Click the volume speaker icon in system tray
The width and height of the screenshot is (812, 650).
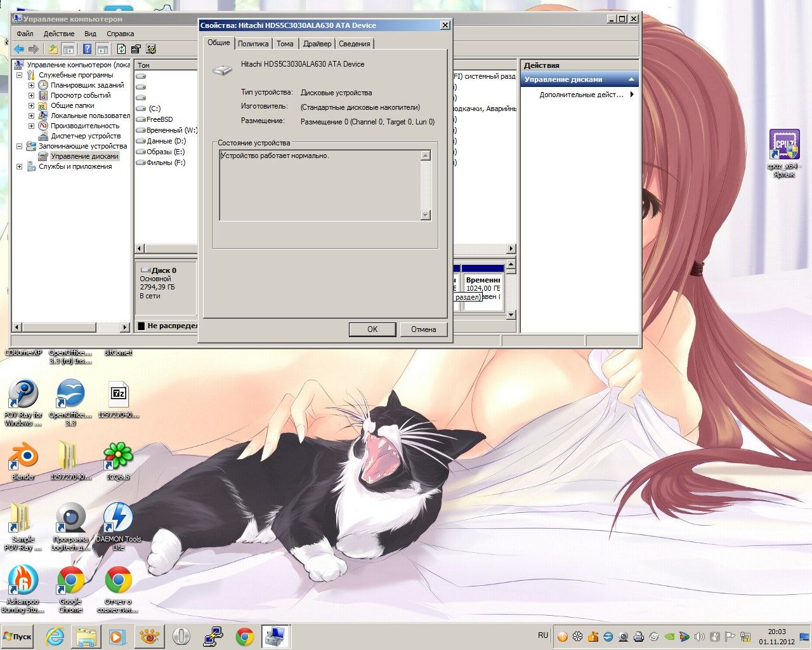[x=700, y=637]
